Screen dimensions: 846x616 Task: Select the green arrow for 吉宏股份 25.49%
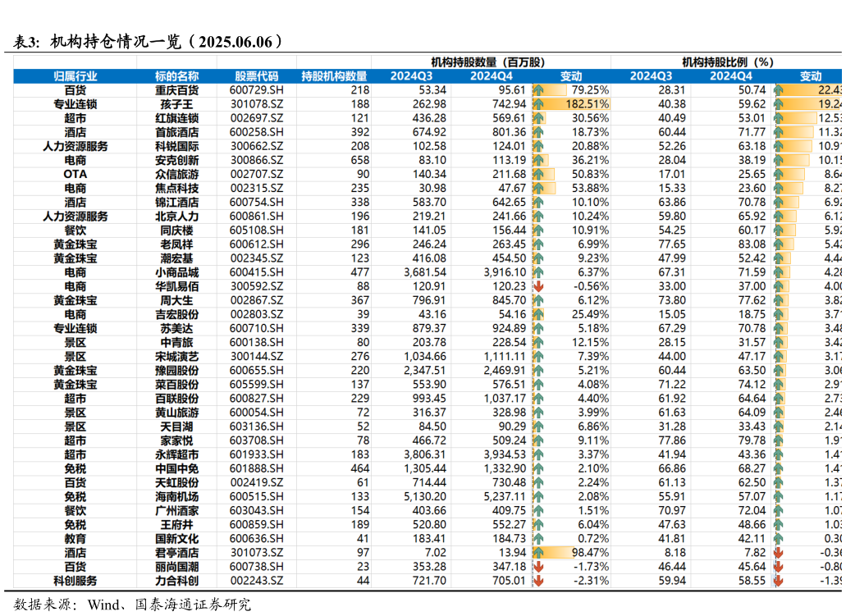pyautogui.click(x=538, y=313)
